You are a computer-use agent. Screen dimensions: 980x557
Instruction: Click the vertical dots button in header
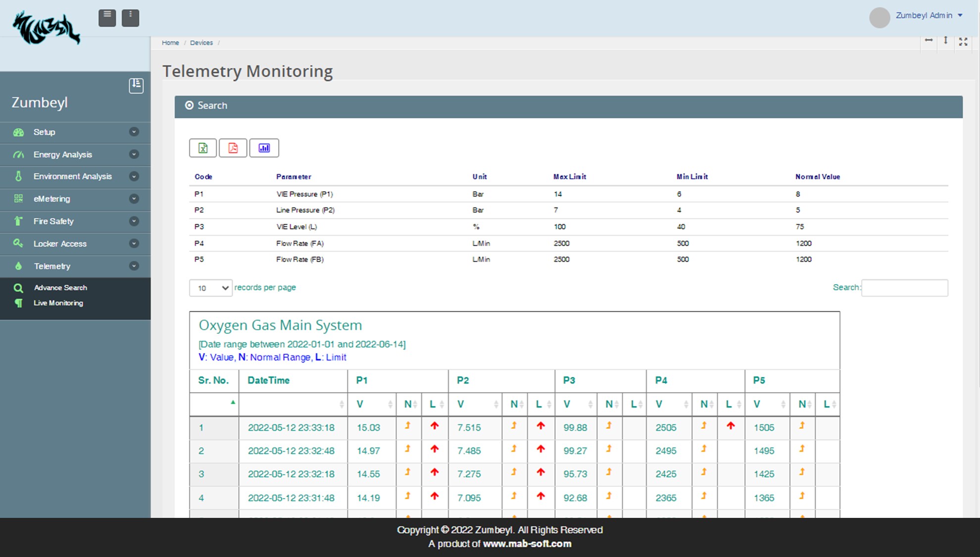coord(130,18)
